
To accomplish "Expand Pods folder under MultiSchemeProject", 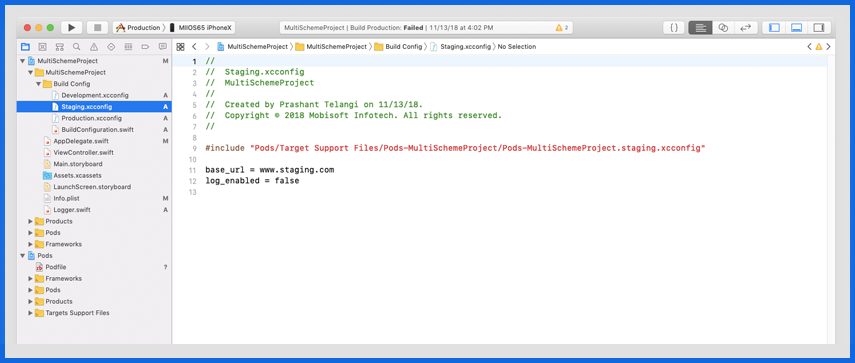I will point(31,233).
